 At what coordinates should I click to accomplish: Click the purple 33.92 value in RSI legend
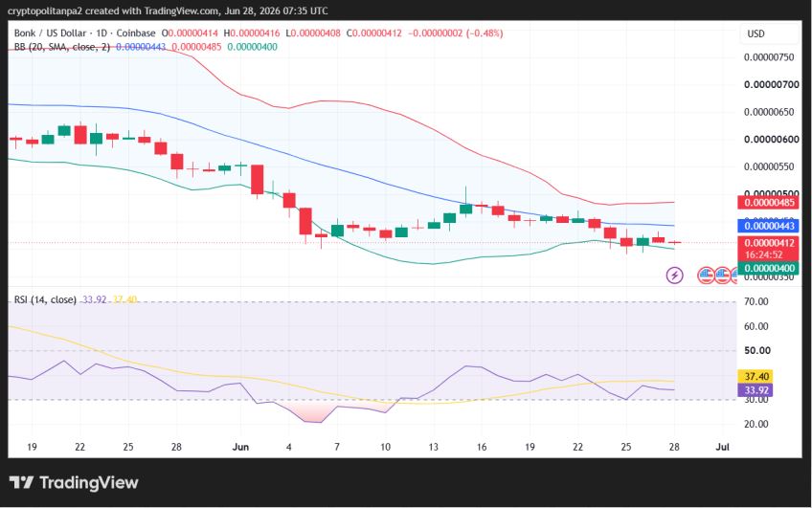coord(94,300)
